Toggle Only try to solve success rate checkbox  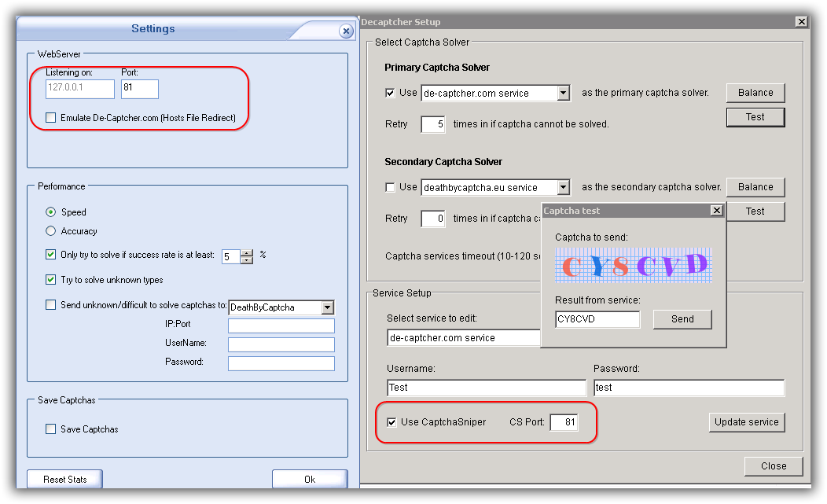tap(50, 255)
